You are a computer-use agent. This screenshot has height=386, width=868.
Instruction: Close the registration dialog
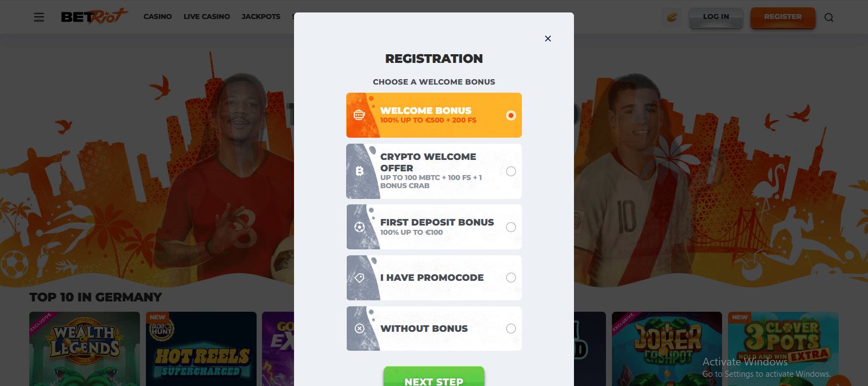[x=548, y=38]
